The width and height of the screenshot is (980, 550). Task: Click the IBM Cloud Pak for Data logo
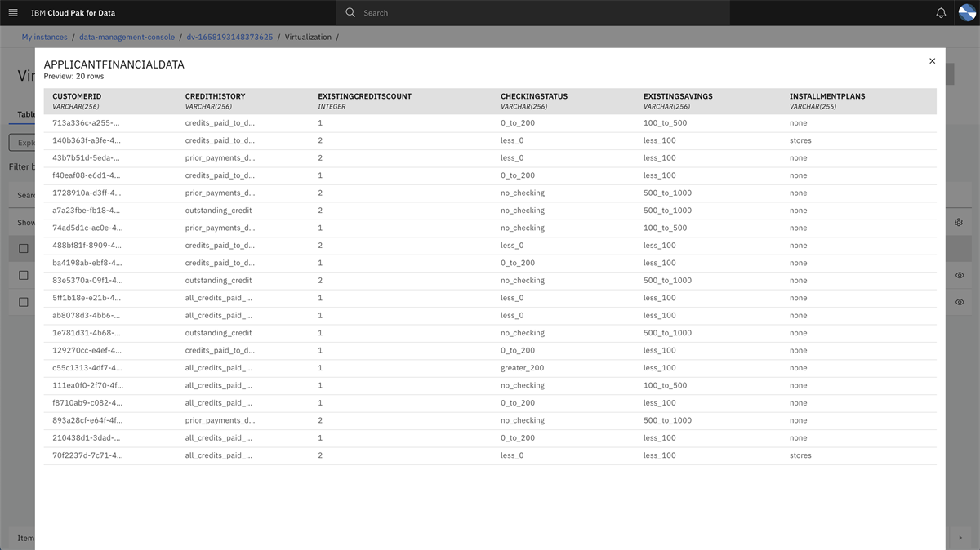point(72,12)
